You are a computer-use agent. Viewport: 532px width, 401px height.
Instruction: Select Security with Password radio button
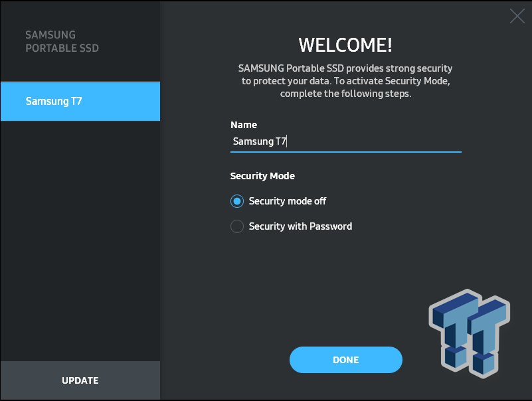click(237, 226)
